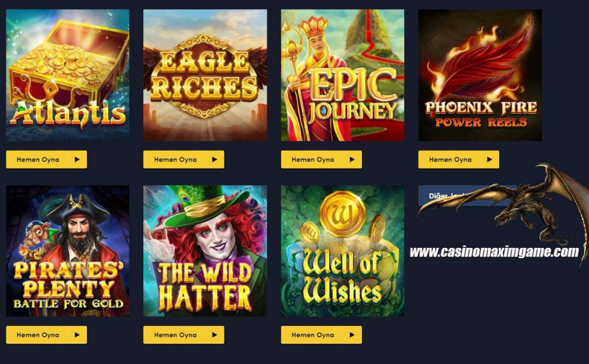This screenshot has width=589, height=364.
Task: Open the Epic Journey game thumbnail
Action: 343,75
